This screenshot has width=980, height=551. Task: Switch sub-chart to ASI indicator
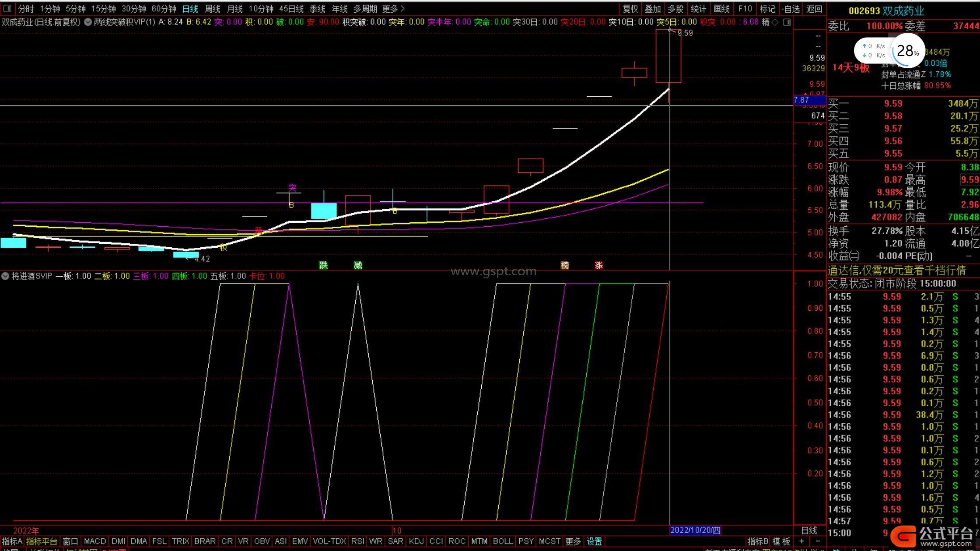[281, 541]
